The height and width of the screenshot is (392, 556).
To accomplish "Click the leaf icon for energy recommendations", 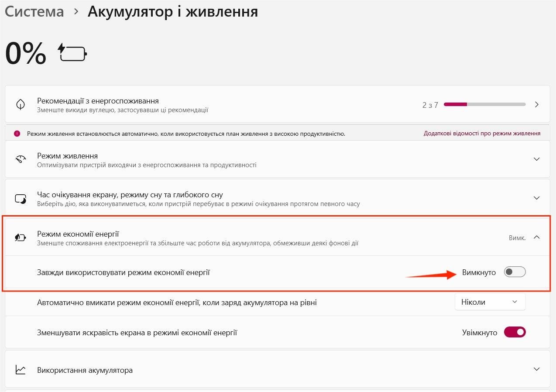I will [20, 105].
